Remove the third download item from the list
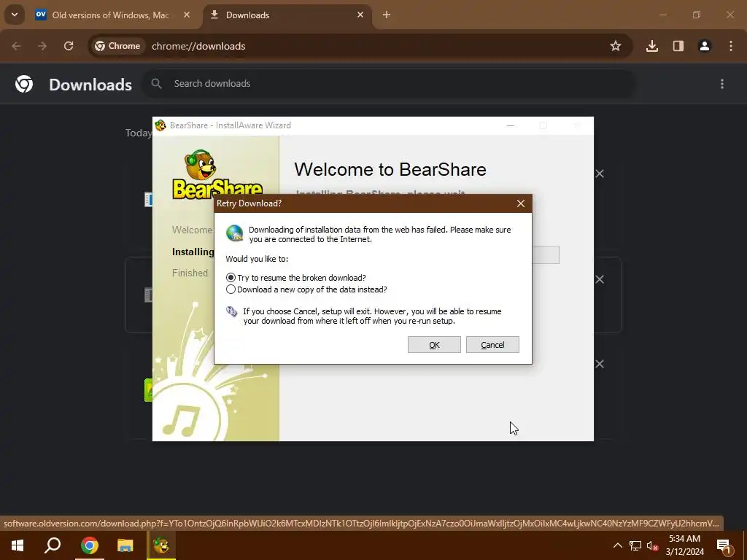 click(x=600, y=365)
